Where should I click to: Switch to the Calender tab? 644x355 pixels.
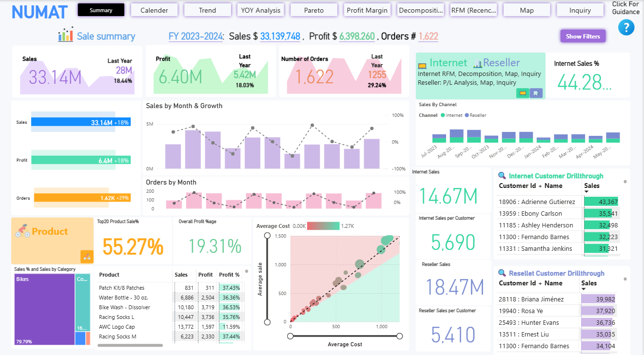coord(155,10)
